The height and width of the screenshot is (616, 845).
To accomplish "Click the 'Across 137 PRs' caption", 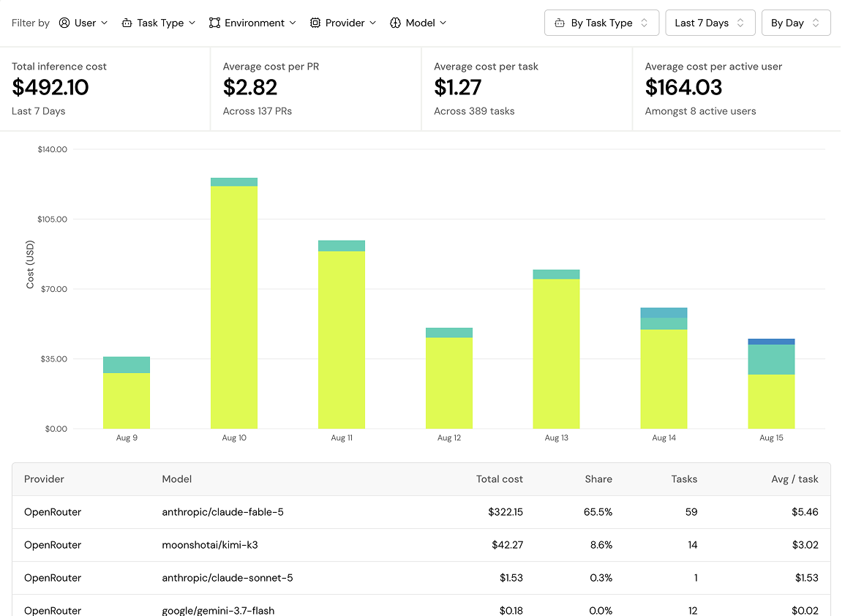I will [257, 111].
